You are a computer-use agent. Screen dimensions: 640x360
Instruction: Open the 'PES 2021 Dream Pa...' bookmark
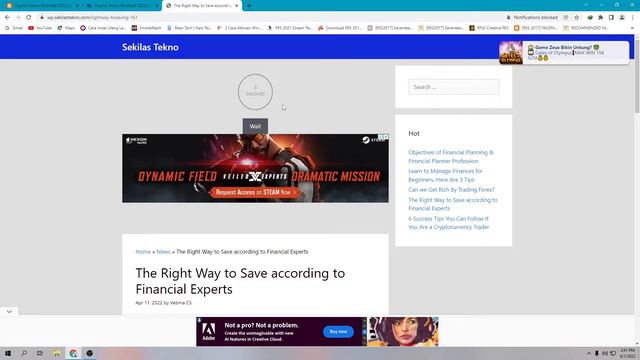[290, 28]
